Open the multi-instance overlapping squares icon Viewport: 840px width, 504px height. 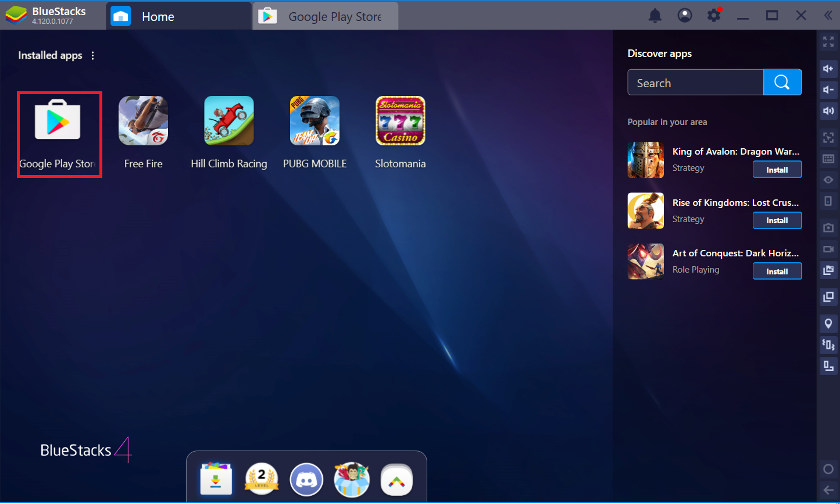coord(828,296)
